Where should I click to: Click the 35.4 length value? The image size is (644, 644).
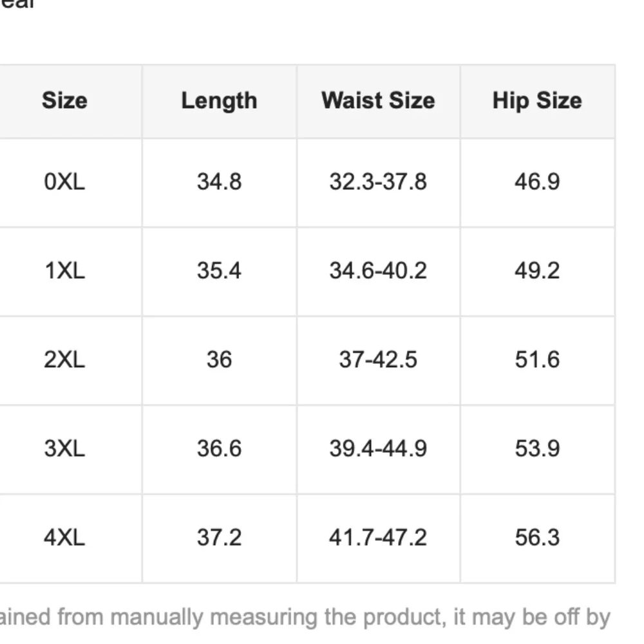click(219, 270)
